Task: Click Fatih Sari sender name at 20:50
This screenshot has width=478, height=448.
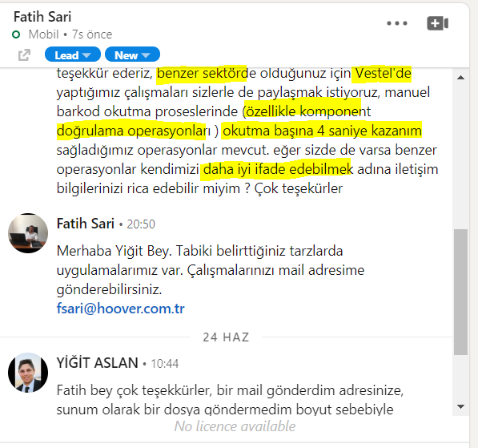Action: tap(86, 224)
